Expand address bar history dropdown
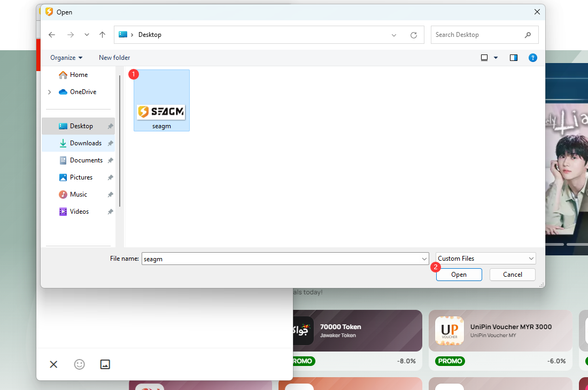 [394, 35]
